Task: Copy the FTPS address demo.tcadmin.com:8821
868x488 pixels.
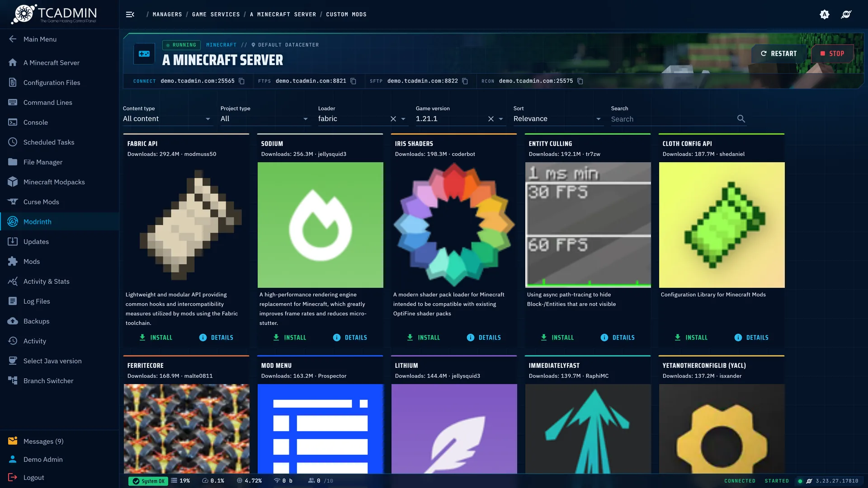Action: [x=354, y=81]
